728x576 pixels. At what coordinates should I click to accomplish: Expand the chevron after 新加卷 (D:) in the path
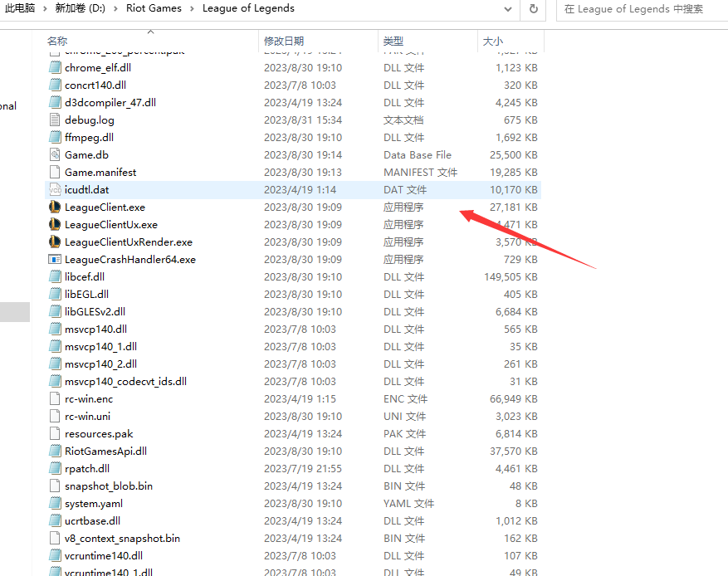coord(115,9)
